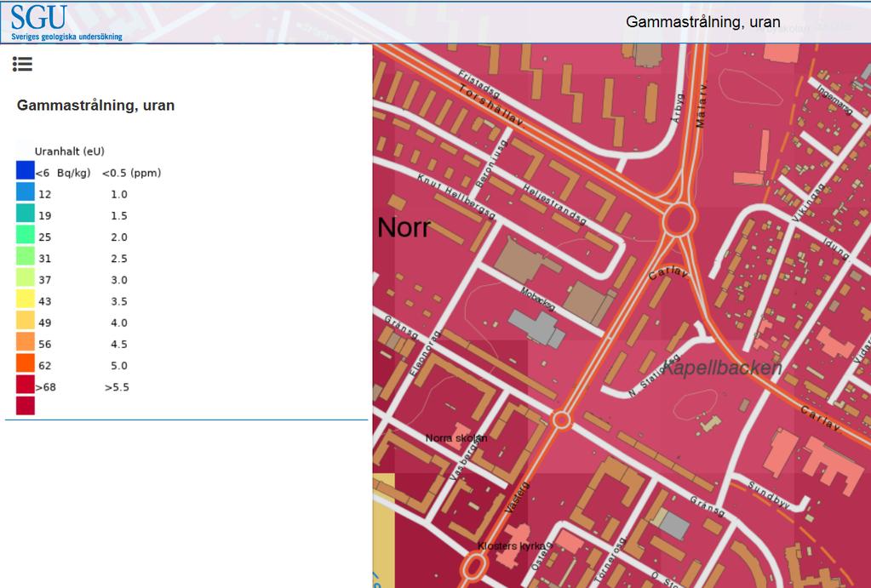Image resolution: width=871 pixels, height=588 pixels.
Task: Select the yellow-green 37 Bq/kg swatch
Action: click(26, 277)
